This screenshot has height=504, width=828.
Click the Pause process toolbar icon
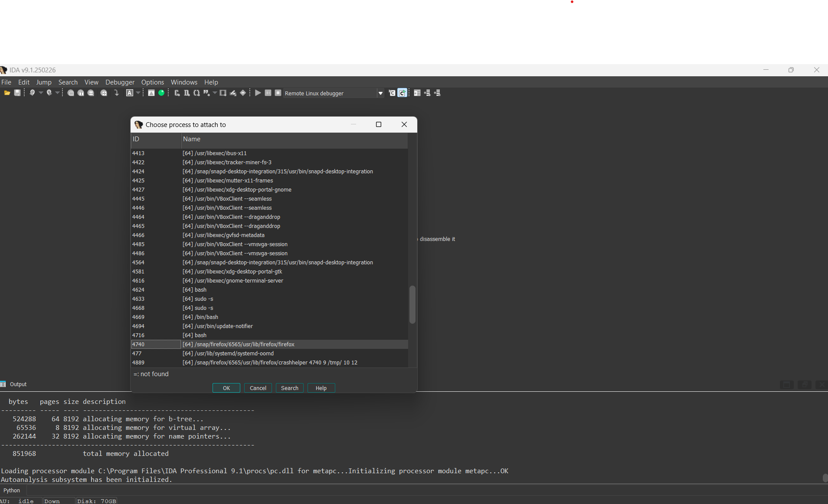[268, 93]
